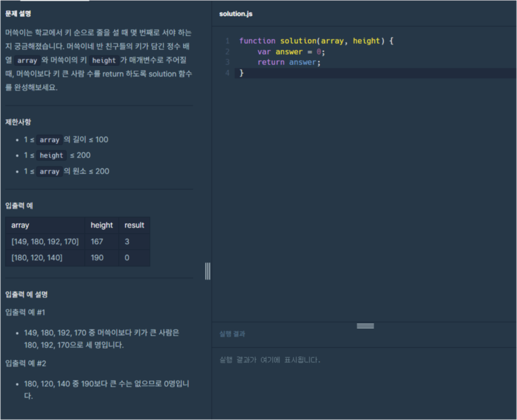Click 'array' code tag in the problem description
Viewport: 517px width, 420px height.
(27, 60)
